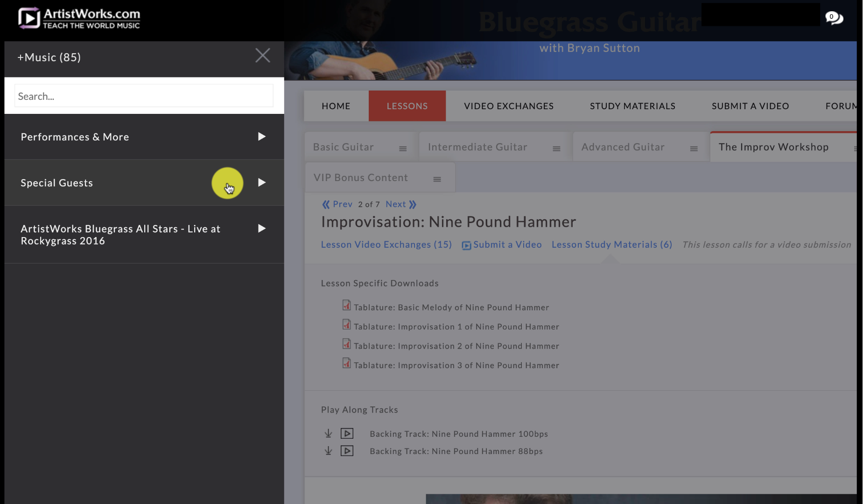Image resolution: width=863 pixels, height=504 pixels.
Task: Expand the Performances & More arrow
Action: tap(262, 136)
